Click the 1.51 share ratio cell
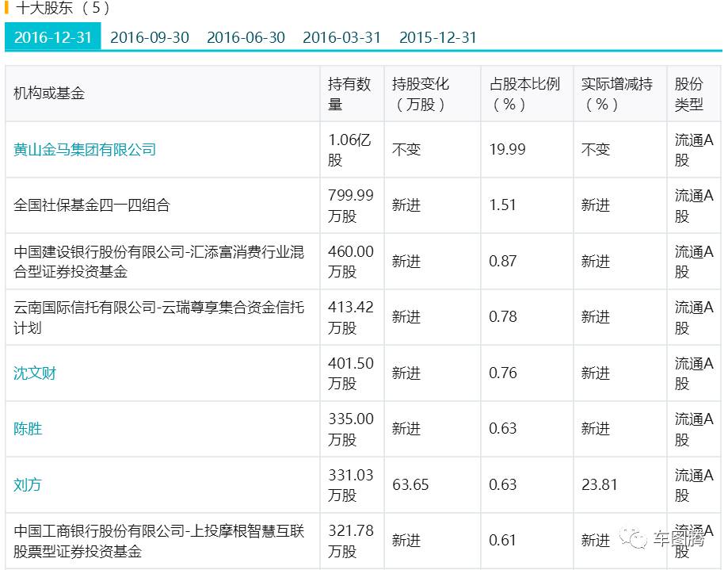The height and width of the screenshot is (570, 728). (x=502, y=205)
